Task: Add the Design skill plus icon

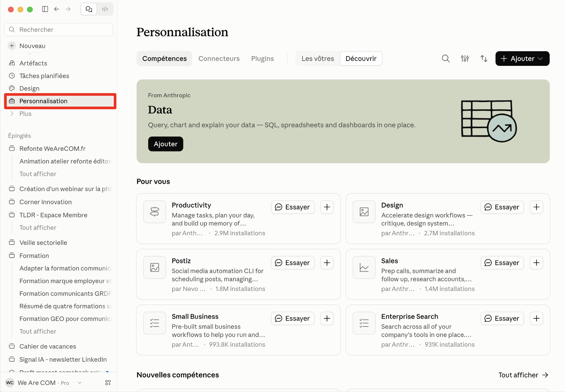Action: click(x=537, y=207)
